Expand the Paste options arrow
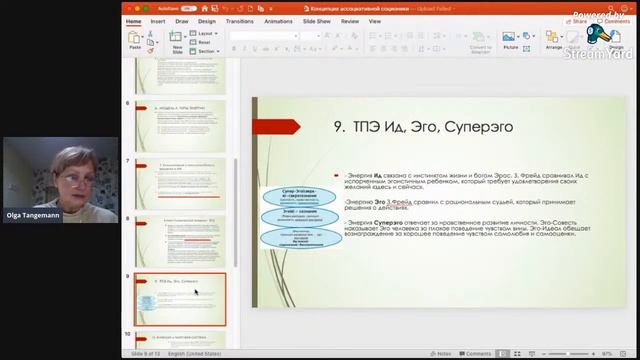 point(142,37)
